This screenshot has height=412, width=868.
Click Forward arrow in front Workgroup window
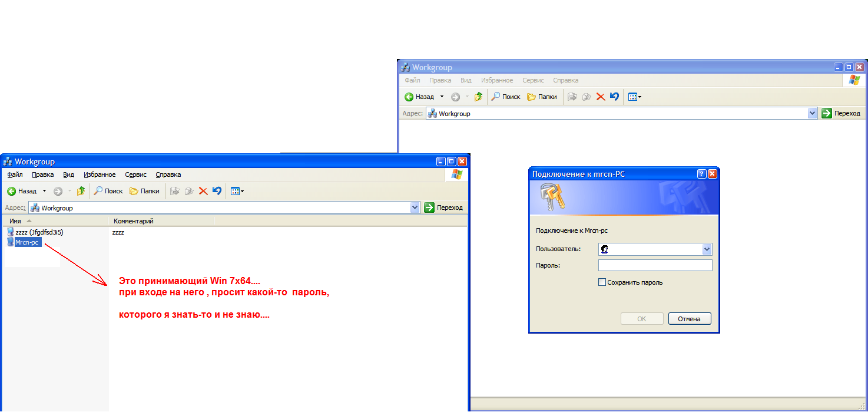tap(58, 191)
